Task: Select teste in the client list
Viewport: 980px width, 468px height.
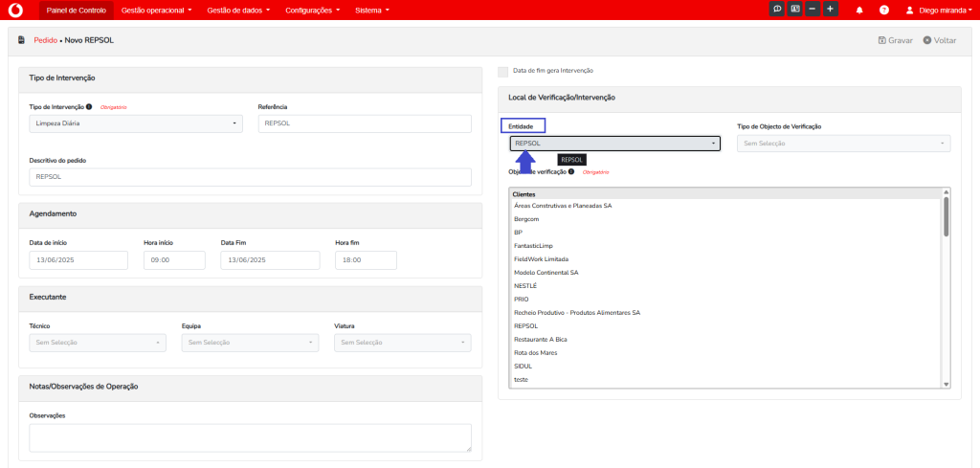Action: [x=521, y=379]
